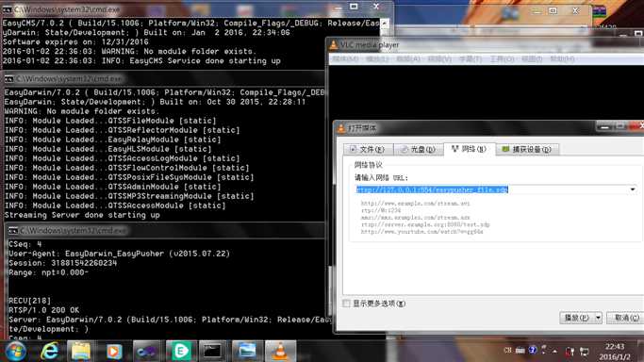644x362 pixels.
Task: Click 'User-Agent: EasyDarwin_EasyPusher' console line
Action: [x=119, y=254]
